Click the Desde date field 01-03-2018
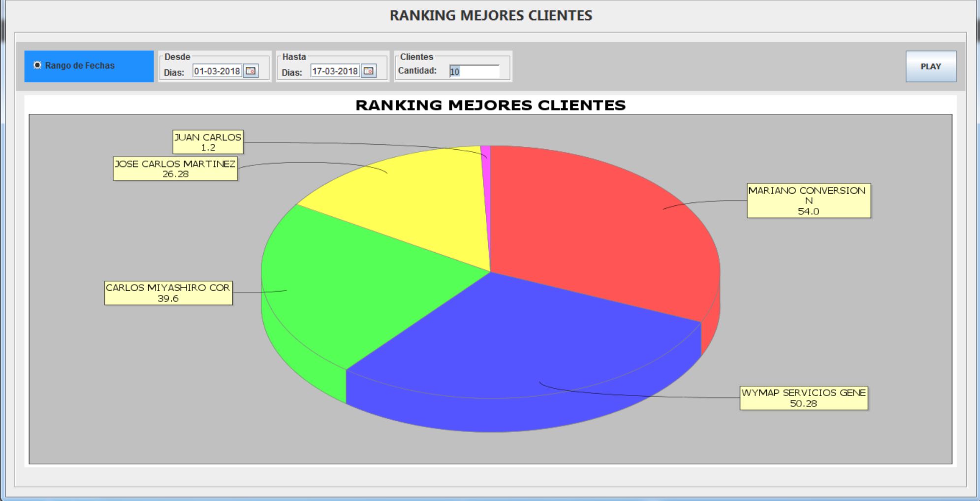This screenshot has height=501, width=980. 217,71
